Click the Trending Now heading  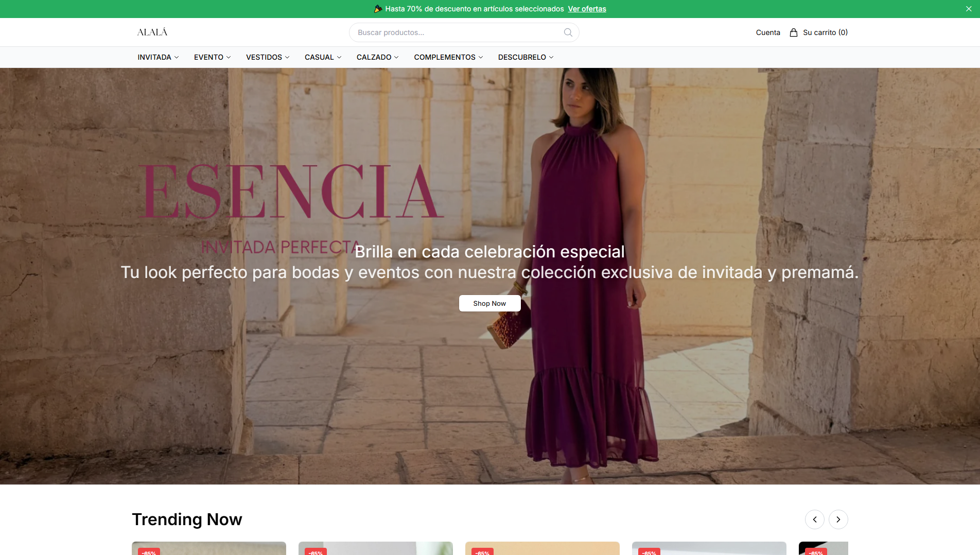(x=187, y=519)
